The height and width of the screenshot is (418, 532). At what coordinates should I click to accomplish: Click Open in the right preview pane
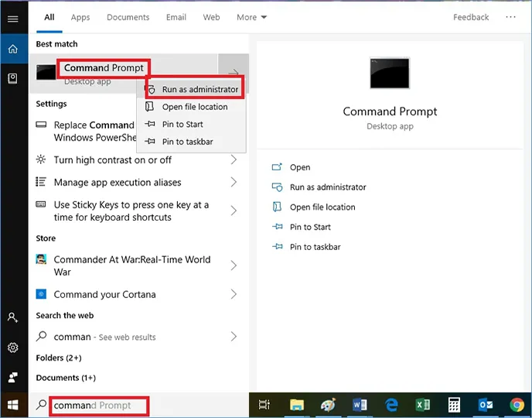(x=291, y=167)
